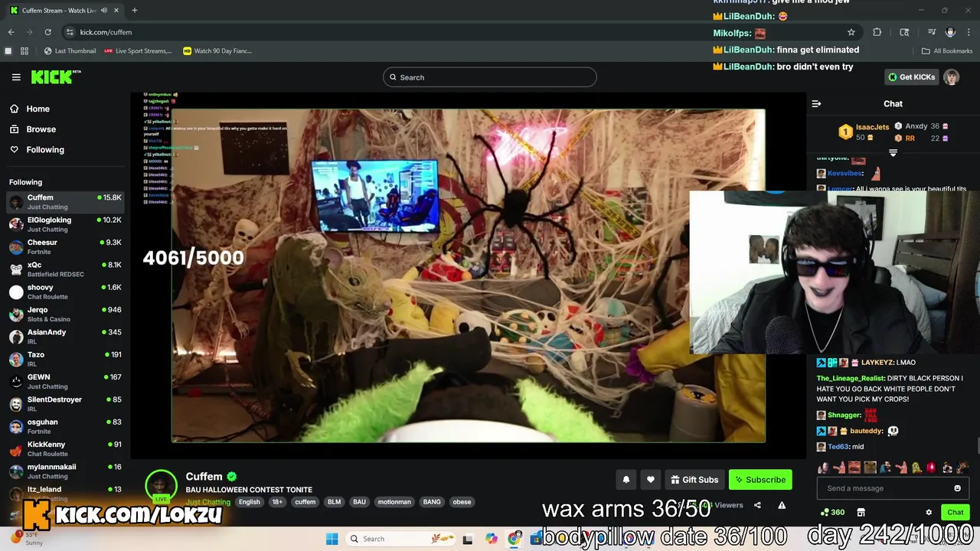Open a new browser tab
Image resolution: width=980 pixels, height=551 pixels.
point(134,11)
